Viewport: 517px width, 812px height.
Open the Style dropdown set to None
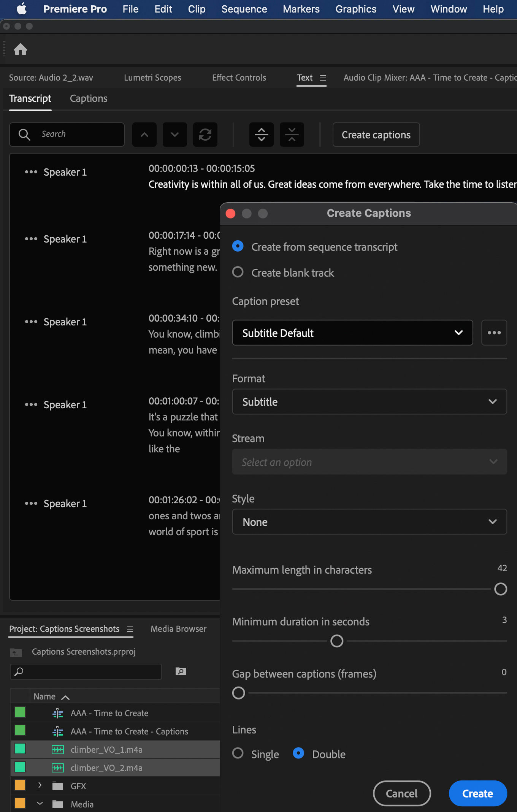coord(369,522)
